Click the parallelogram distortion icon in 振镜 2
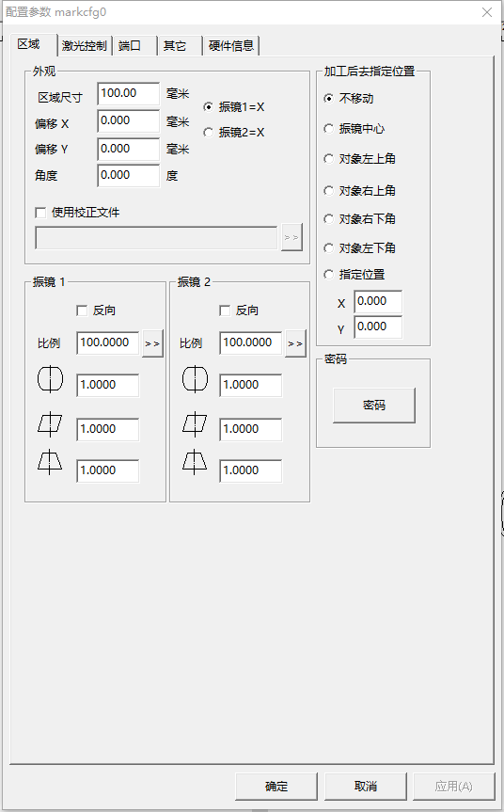The width and height of the screenshot is (504, 812). [195, 423]
